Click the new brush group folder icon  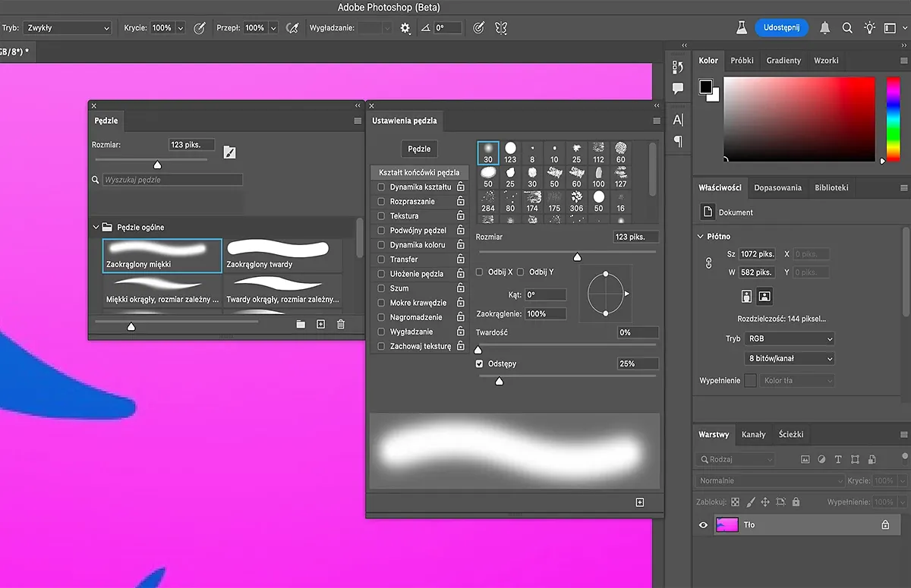(x=301, y=323)
